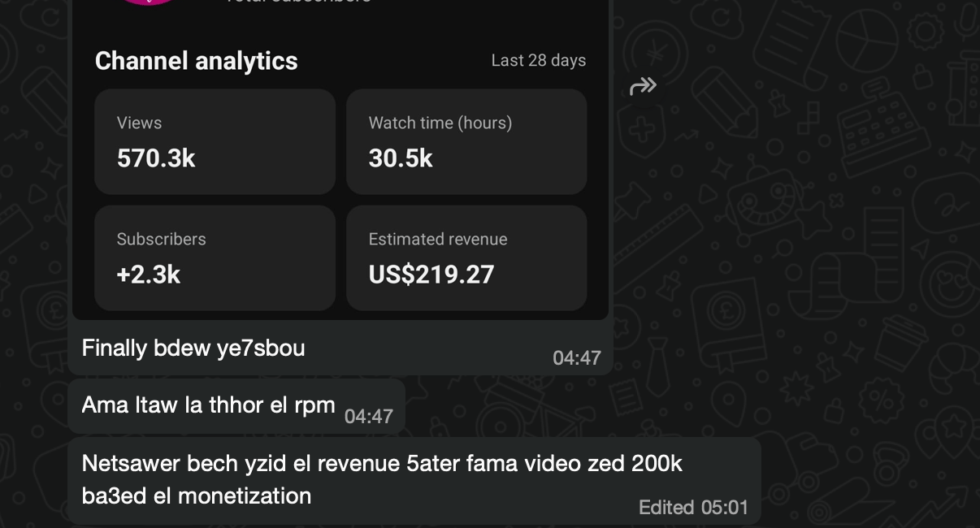The image size is (980, 528).
Task: Click the pink channel avatar at the top
Action: pos(149,2)
